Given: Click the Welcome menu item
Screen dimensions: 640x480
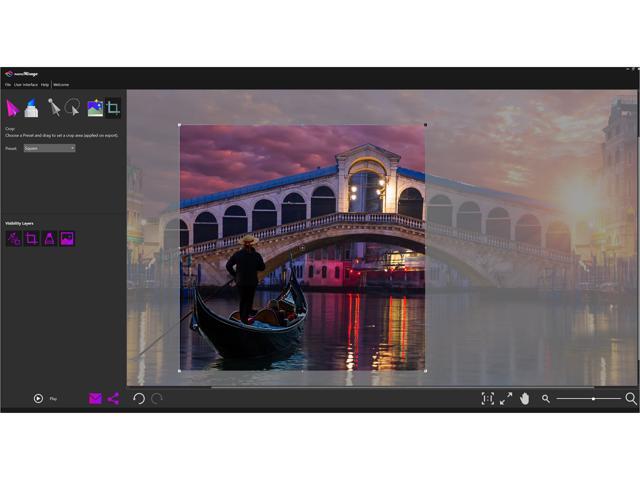Looking at the screenshot, I should (61, 85).
